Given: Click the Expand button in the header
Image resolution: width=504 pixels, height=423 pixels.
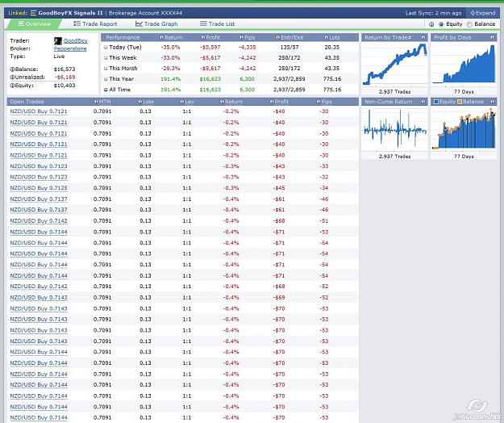Looking at the screenshot, I should point(482,13).
